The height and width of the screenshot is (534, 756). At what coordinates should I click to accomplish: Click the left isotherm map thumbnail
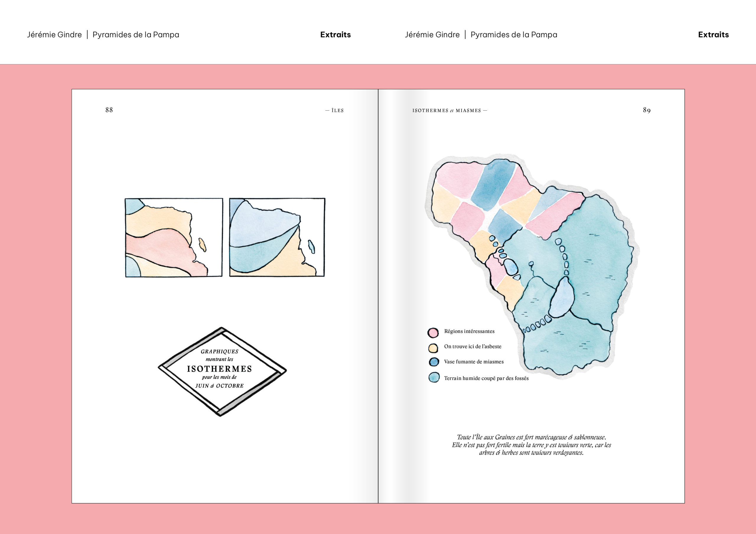[x=174, y=237]
